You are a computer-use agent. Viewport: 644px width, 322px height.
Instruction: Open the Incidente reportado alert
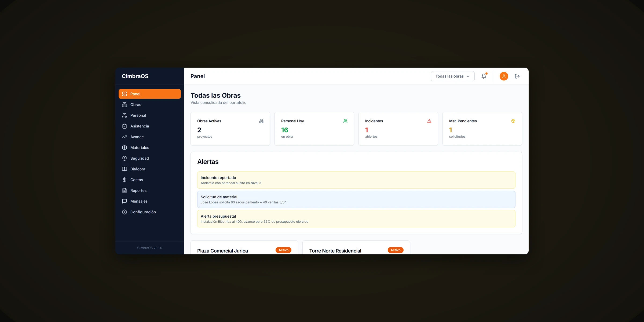pyautogui.click(x=356, y=180)
